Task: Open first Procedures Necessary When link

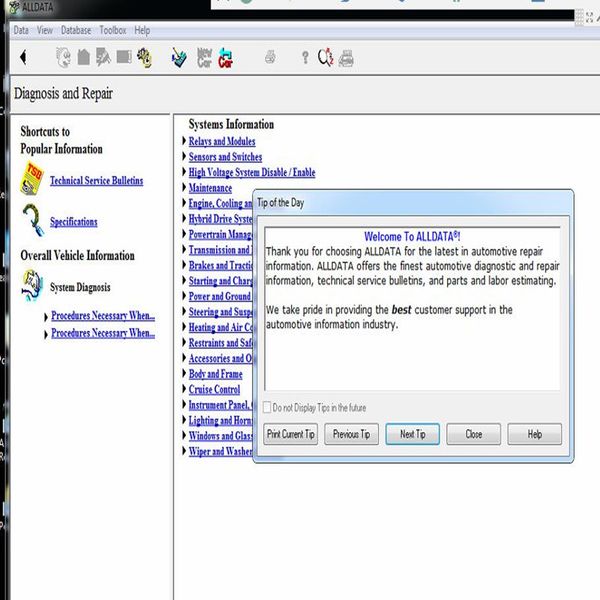Action: (103, 315)
